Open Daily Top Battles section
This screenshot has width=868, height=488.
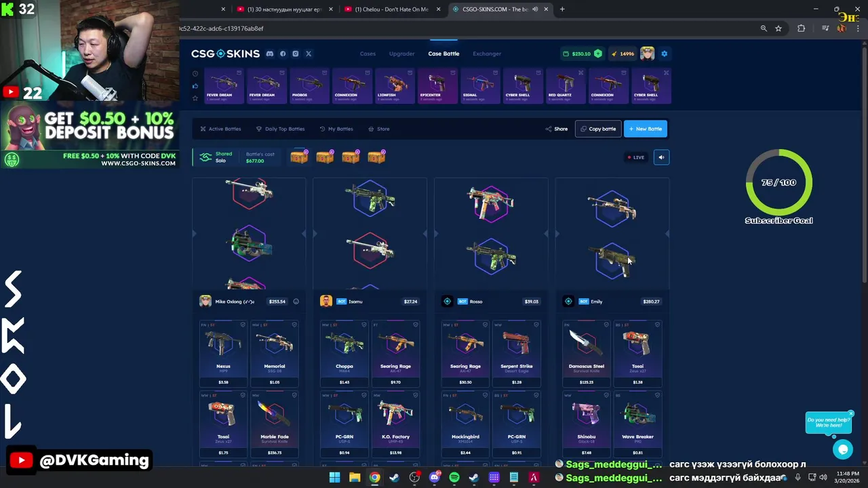[x=280, y=129]
